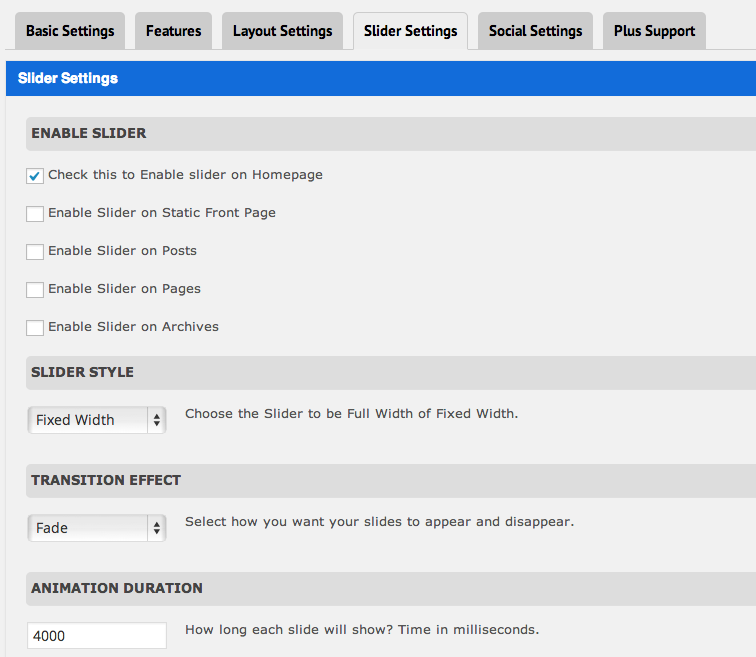Click label text 'Enable Slider on Pages'

[124, 289]
